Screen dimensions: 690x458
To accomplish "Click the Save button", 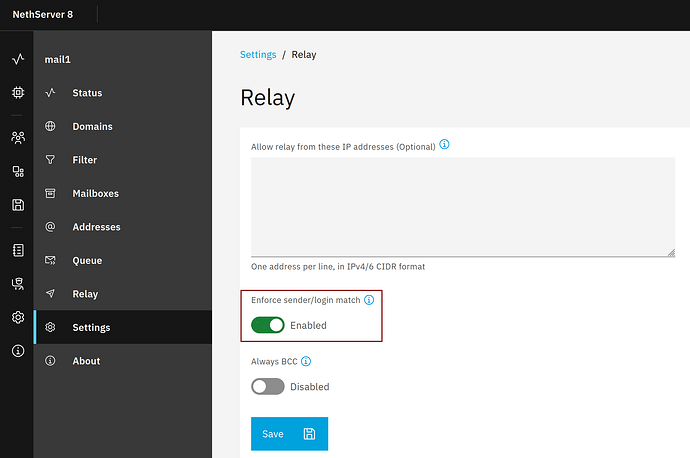I will pos(289,434).
